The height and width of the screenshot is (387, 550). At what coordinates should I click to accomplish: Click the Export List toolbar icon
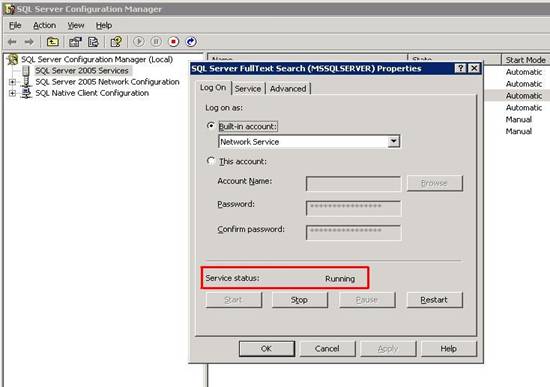pos(93,42)
